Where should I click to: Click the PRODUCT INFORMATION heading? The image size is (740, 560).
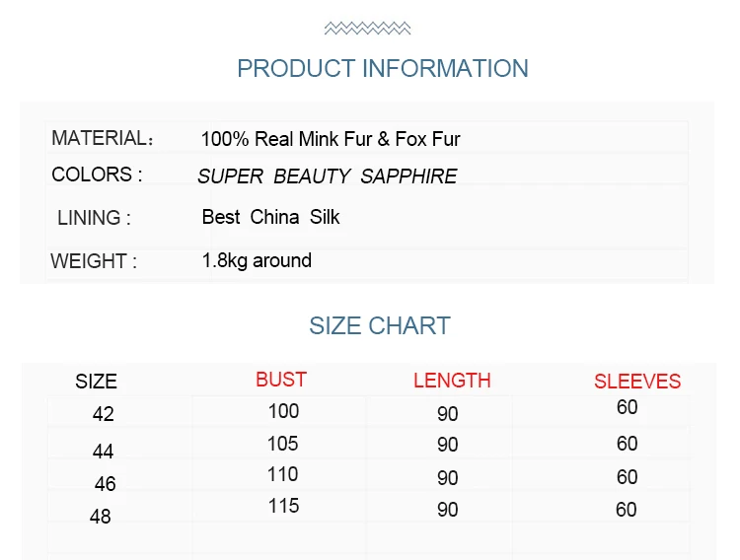[x=383, y=68]
